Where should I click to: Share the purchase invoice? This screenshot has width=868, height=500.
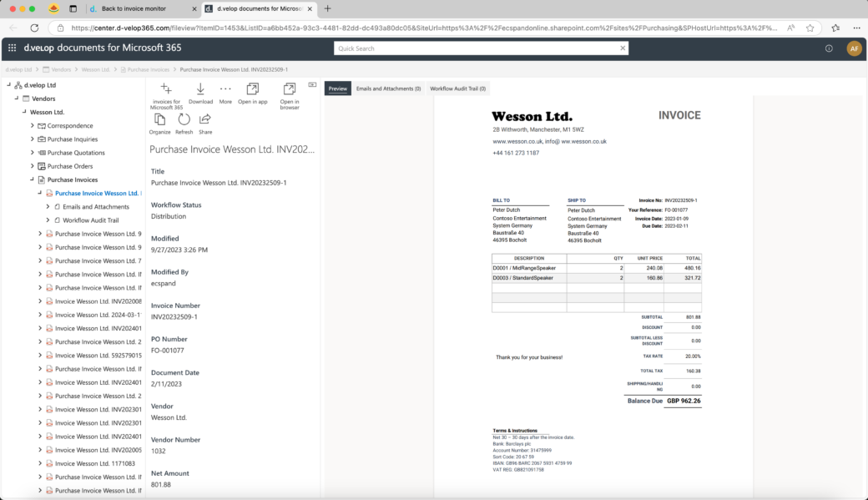(205, 119)
